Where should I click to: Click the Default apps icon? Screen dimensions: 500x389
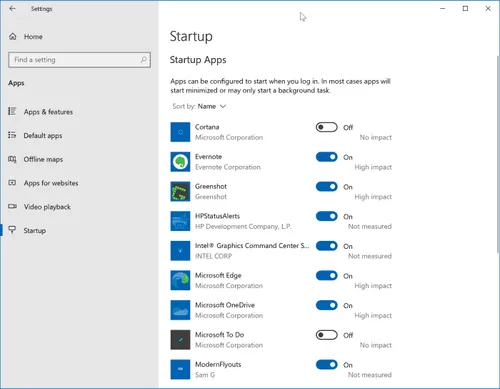(12, 135)
